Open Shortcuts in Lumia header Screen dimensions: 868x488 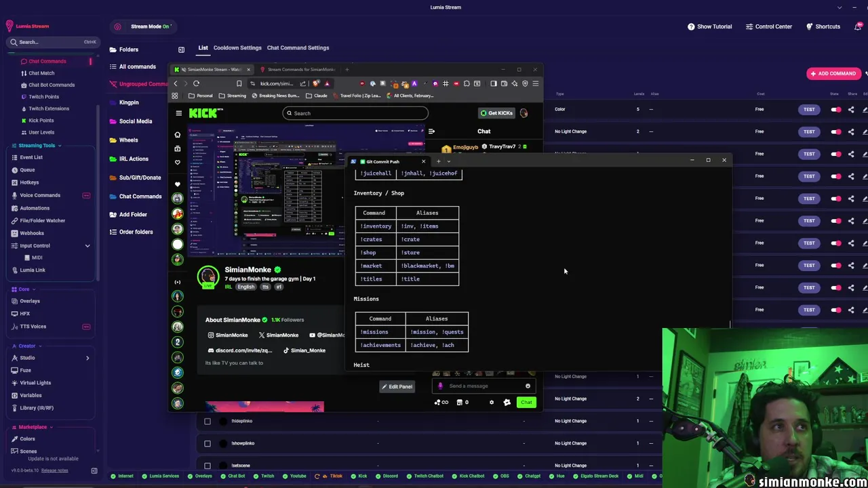[823, 26]
